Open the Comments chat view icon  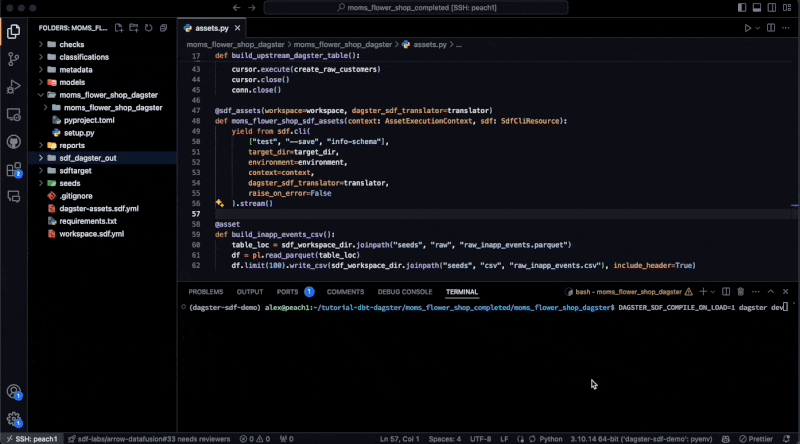click(14, 196)
